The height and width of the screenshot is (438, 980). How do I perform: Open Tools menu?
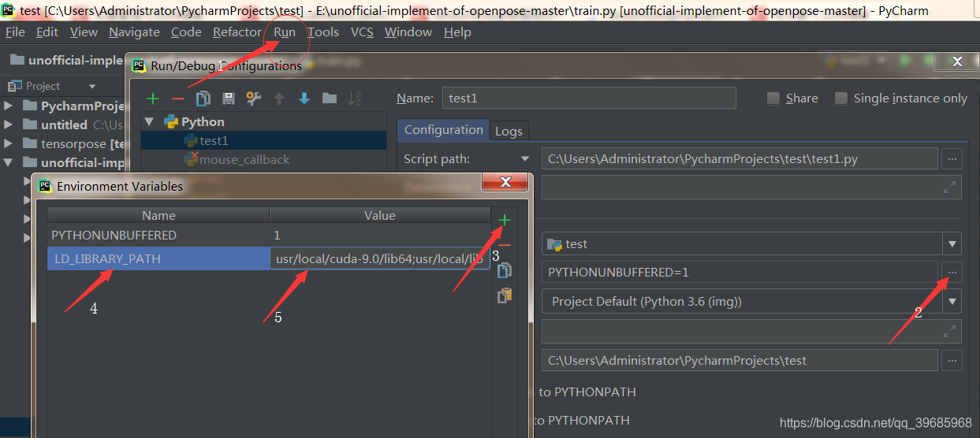[x=323, y=32]
